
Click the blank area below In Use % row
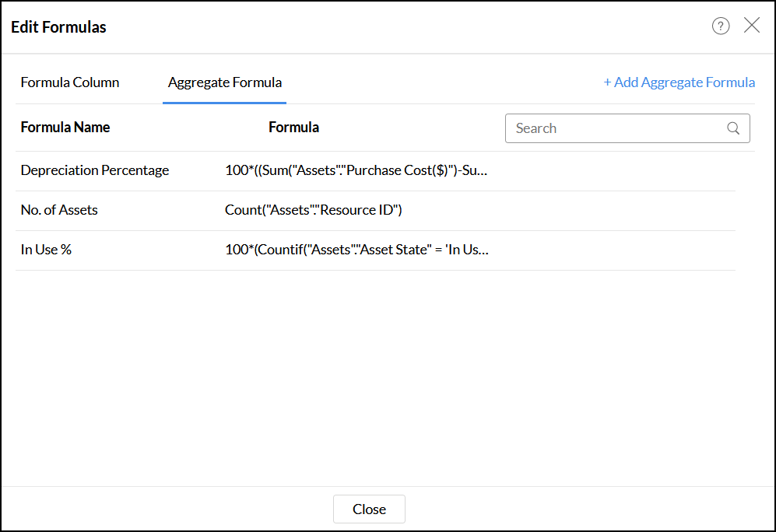[374, 366]
